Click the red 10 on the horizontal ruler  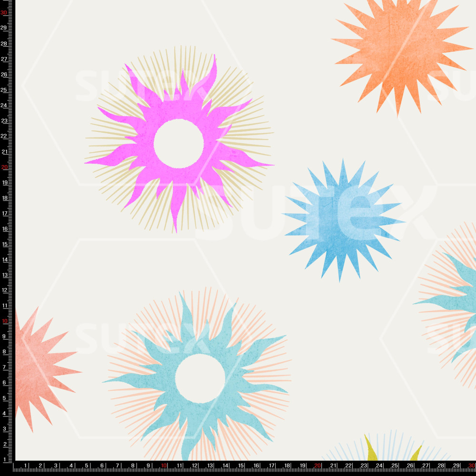[x=164, y=466]
